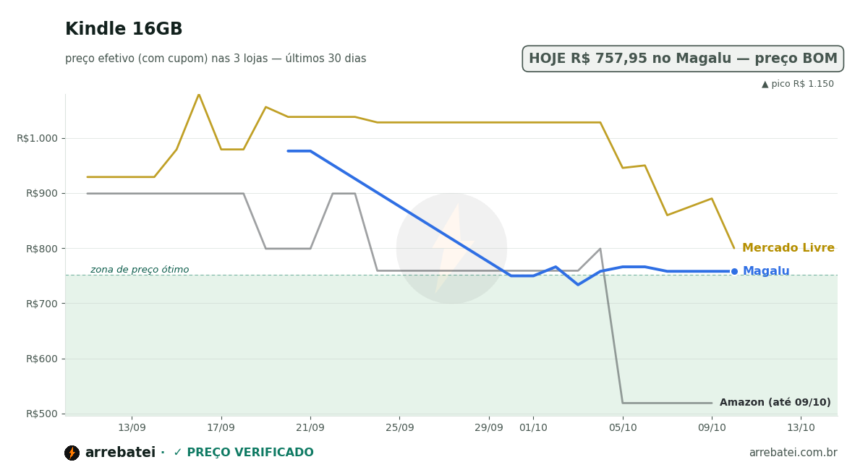868x470 pixels.
Task: Click the arrebatei lightning logo icon
Action: point(72,453)
